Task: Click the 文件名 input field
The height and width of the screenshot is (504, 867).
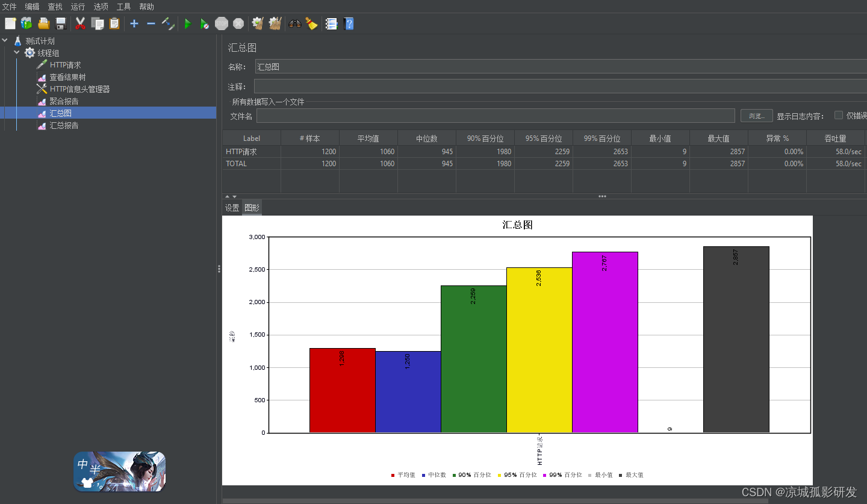Action: click(496, 116)
